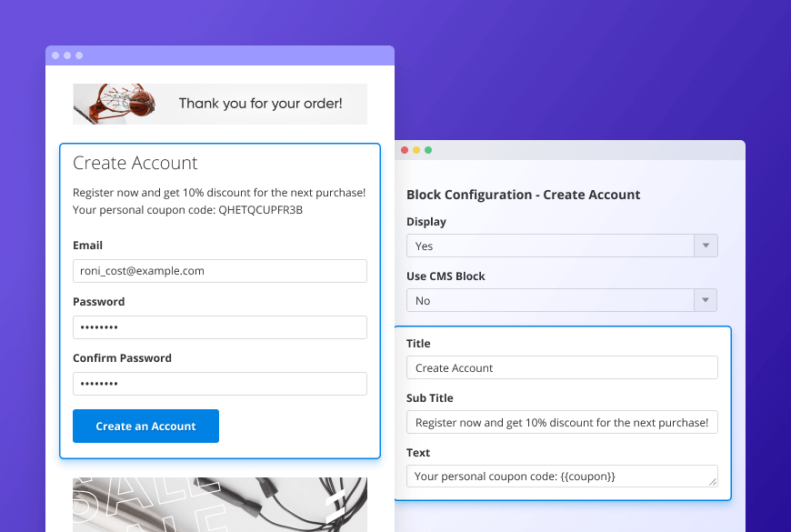
Task: Open the Display dropdown set to Yes
Action: click(x=551, y=246)
